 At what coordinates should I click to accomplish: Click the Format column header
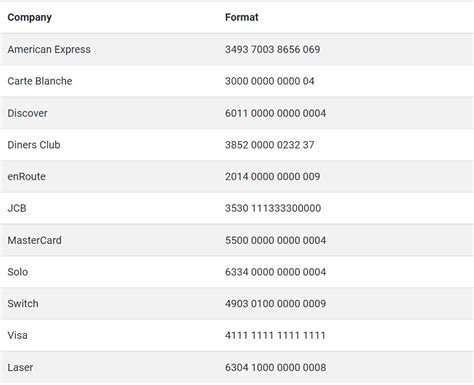click(242, 17)
